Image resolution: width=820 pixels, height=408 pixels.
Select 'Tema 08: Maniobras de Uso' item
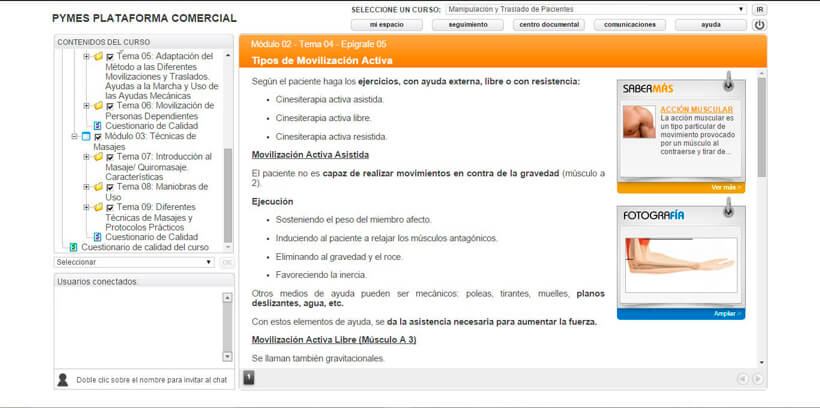157,192
